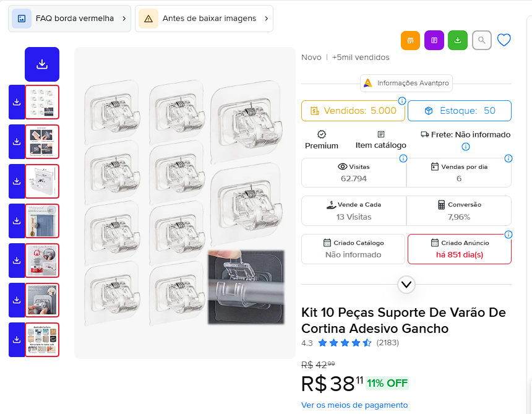The height and width of the screenshot is (414, 532).
Task: Click the gray magnifier search icon
Action: point(482,40)
